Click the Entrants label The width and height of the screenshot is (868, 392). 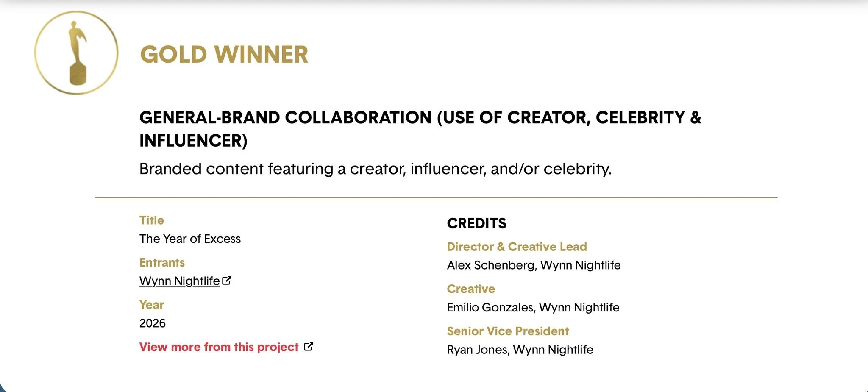pos(162,263)
